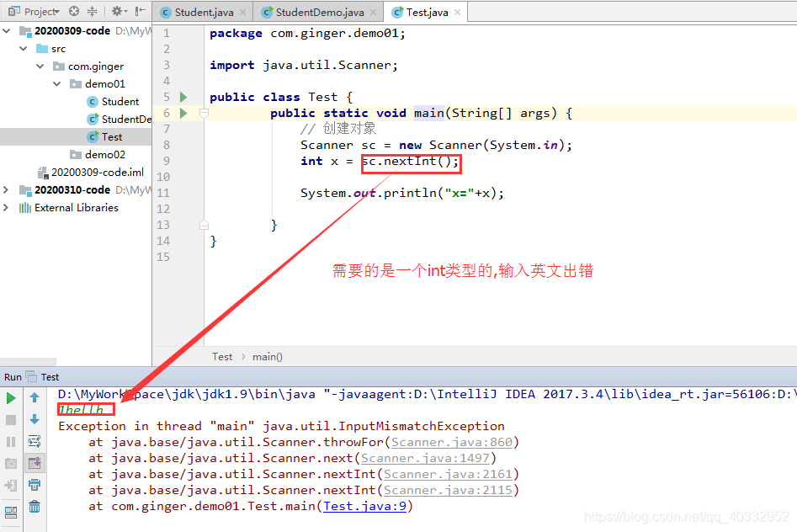The image size is (797, 532).
Task: Click Test in editor breadcrumb
Action: (222, 357)
